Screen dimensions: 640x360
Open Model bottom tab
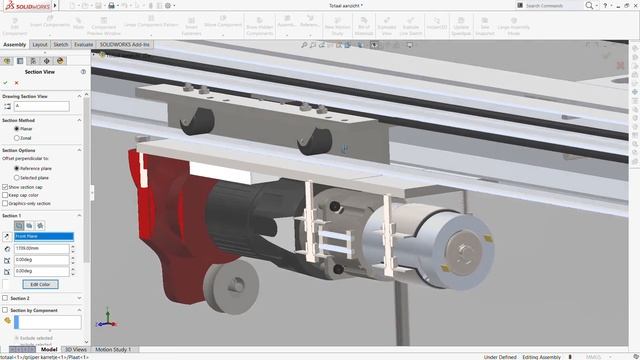pyautogui.click(x=49, y=349)
